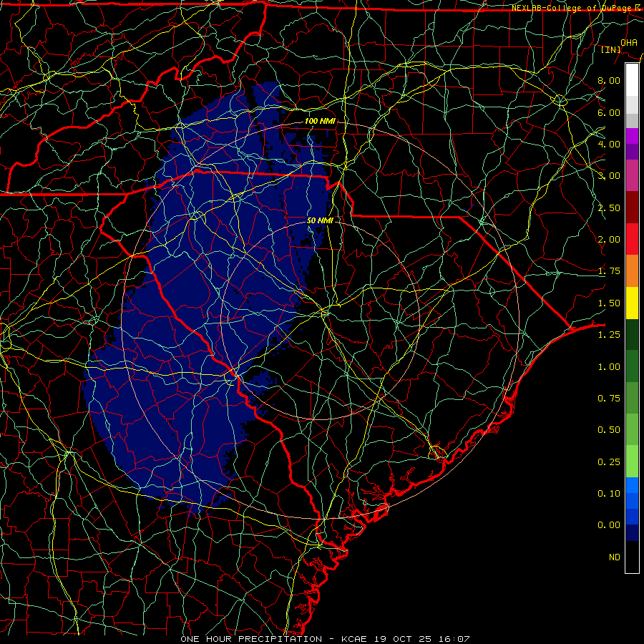Click the 0.00 legend value
Viewport: 644px width, 644px height.
tap(609, 525)
